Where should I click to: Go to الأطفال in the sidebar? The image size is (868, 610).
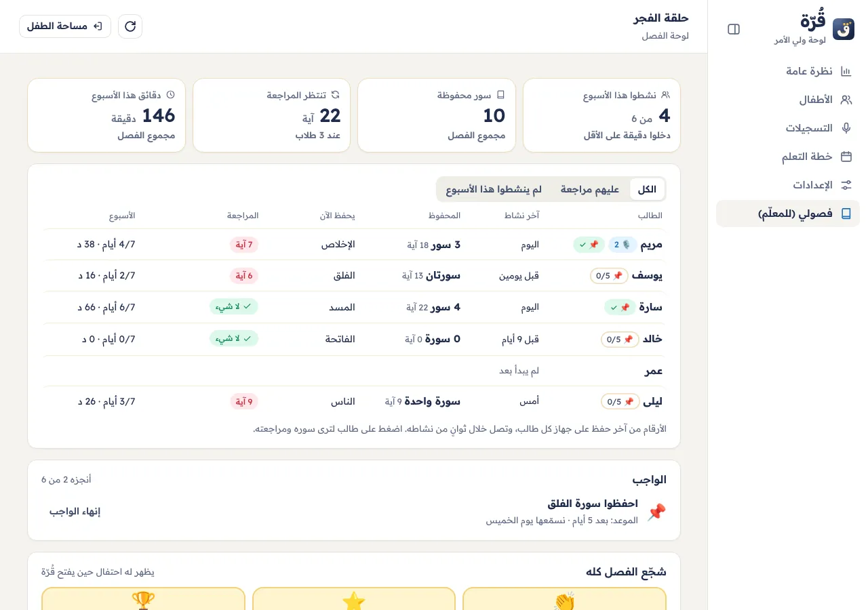(x=788, y=100)
